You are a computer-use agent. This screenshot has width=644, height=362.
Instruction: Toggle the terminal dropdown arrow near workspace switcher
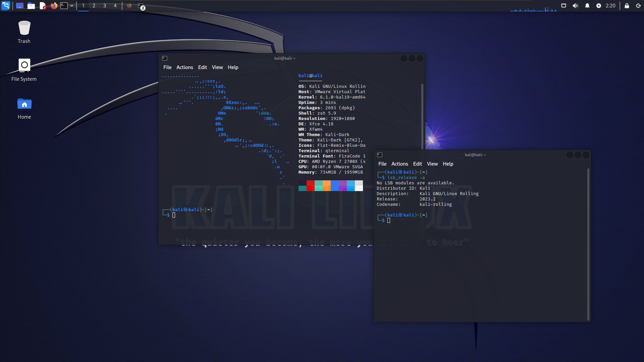click(x=72, y=6)
